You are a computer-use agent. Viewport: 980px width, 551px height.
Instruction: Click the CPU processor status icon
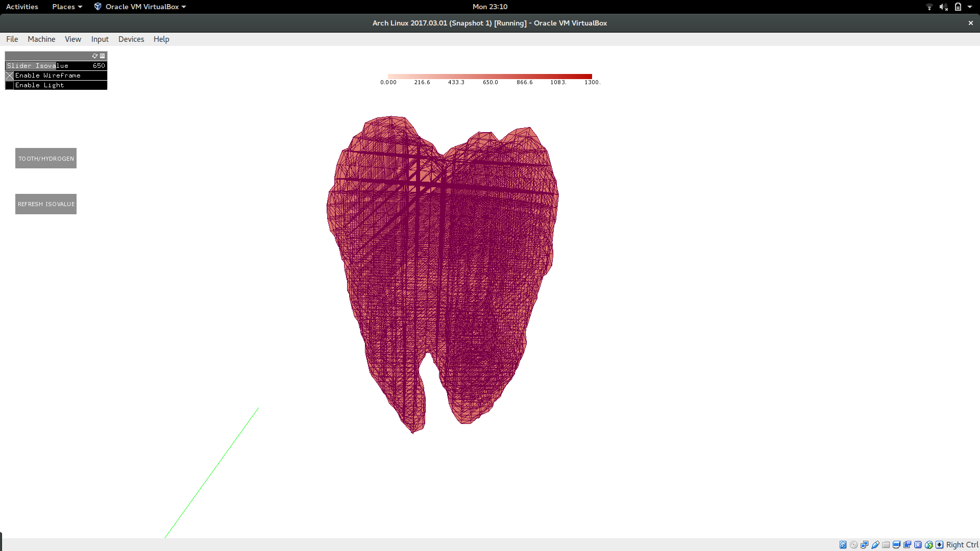(x=918, y=545)
